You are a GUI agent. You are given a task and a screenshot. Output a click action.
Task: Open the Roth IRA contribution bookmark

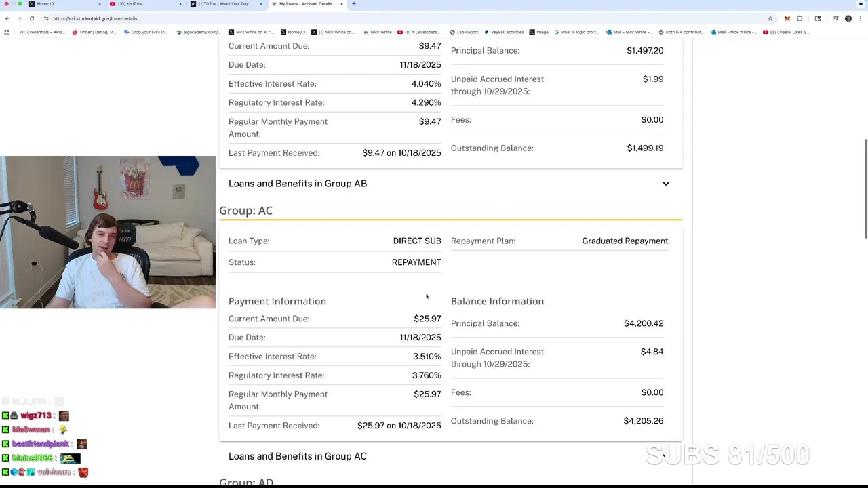681,32
